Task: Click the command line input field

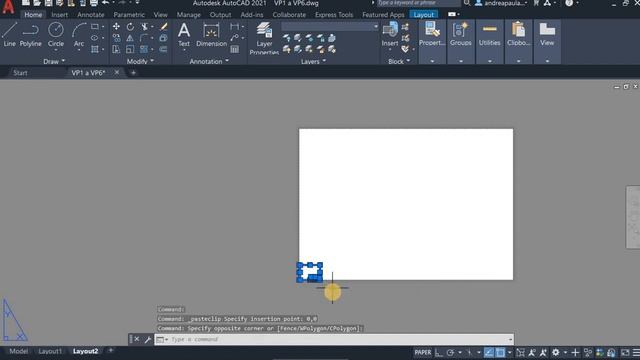Action: pyautogui.click(x=335, y=340)
